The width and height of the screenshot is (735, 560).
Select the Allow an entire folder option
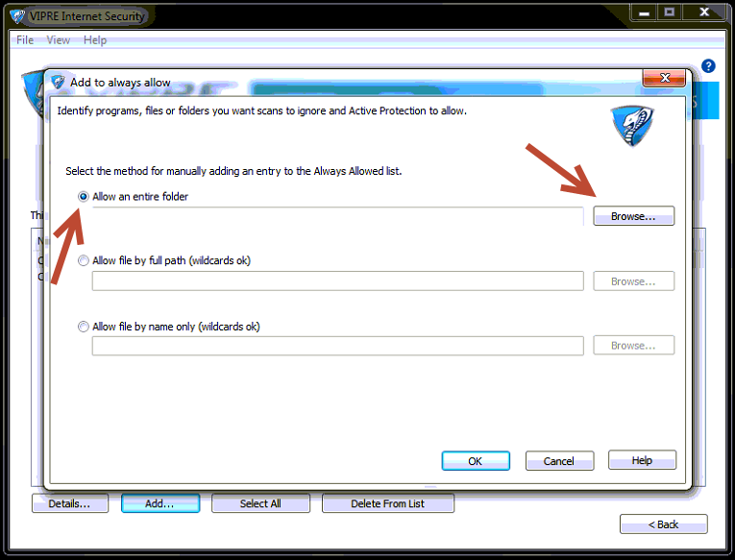(84, 196)
